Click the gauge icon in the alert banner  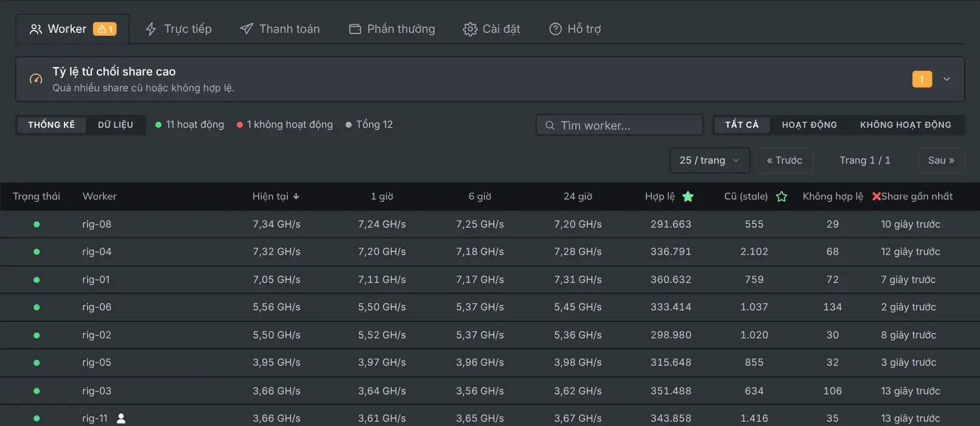pos(36,79)
